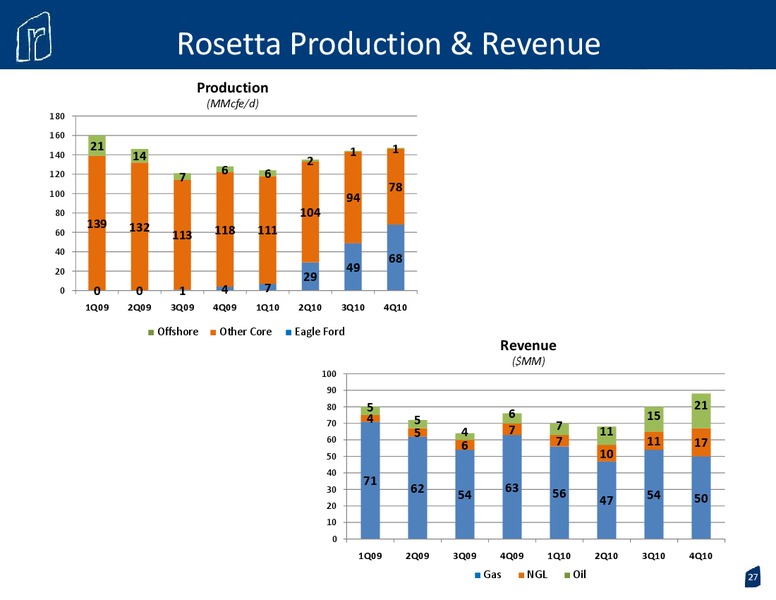This screenshot has width=776, height=600.
Task: Click the 63 Gas value in Revenue chart
Action: click(512, 488)
